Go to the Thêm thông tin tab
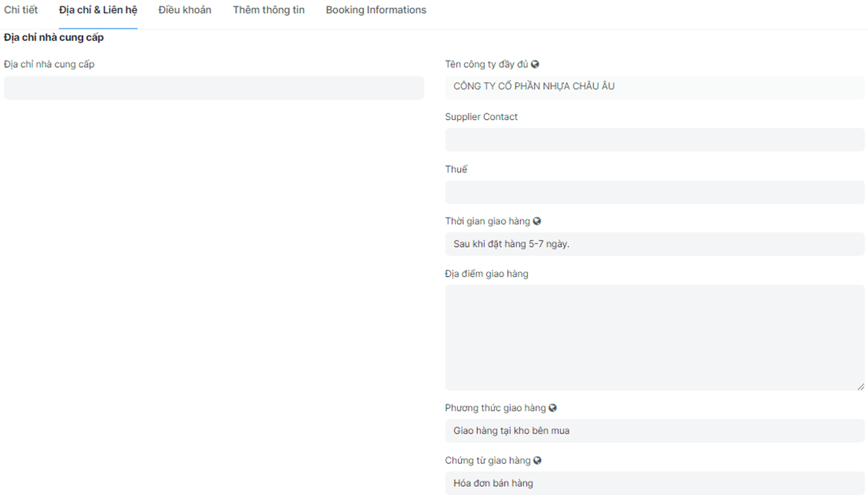868x499 pixels. [269, 10]
